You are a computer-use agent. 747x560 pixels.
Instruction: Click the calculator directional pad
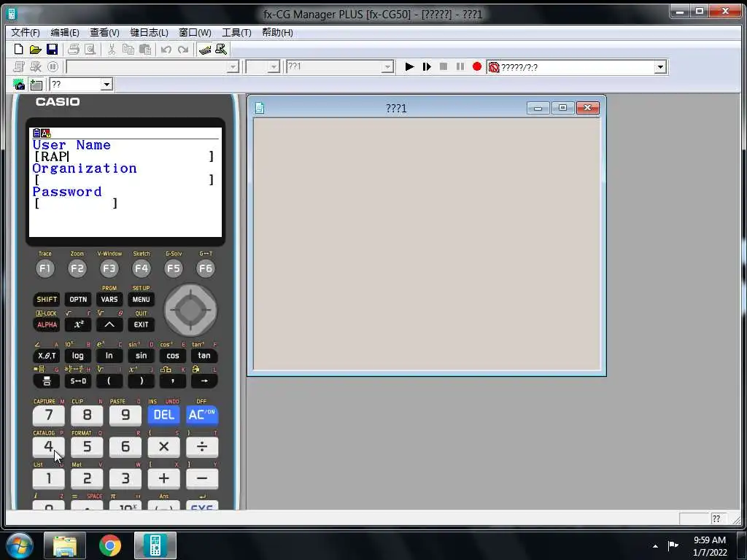[190, 311]
